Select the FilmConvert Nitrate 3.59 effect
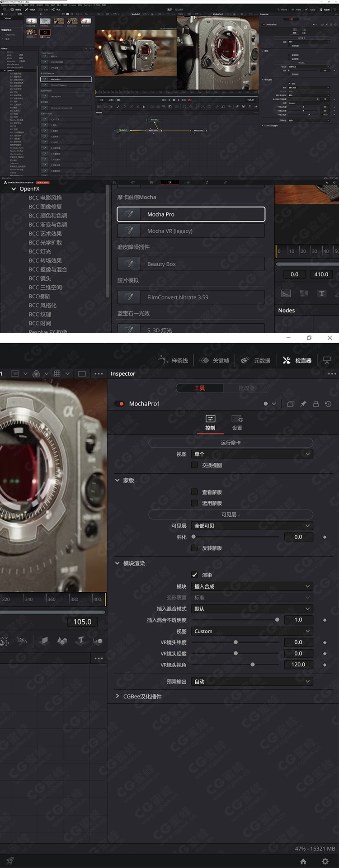 tap(191, 297)
